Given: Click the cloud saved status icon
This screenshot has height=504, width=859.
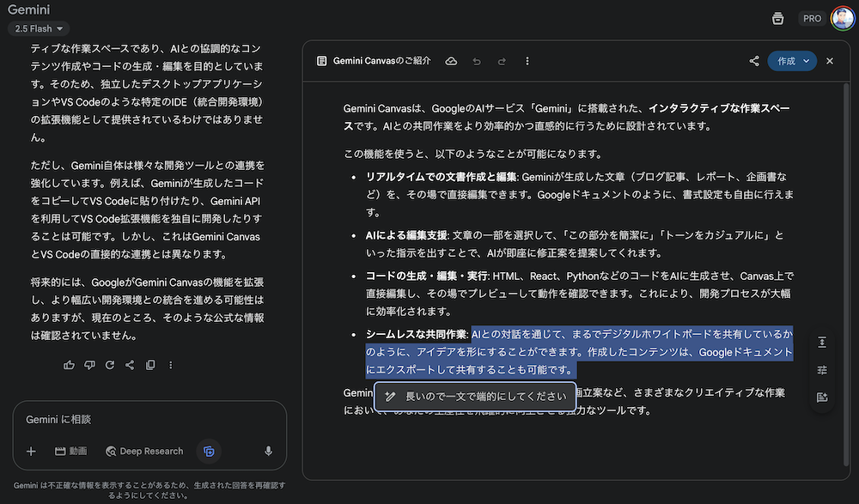Looking at the screenshot, I should [x=451, y=61].
